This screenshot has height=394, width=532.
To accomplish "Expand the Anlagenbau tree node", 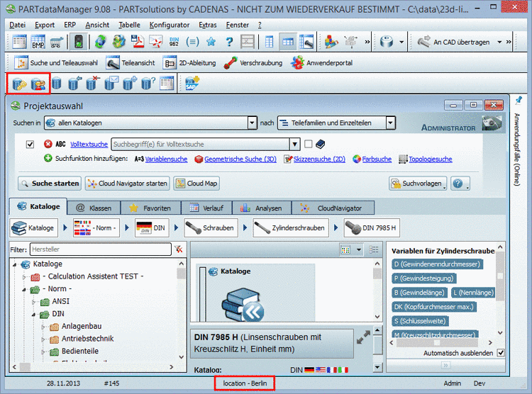I will [x=43, y=327].
